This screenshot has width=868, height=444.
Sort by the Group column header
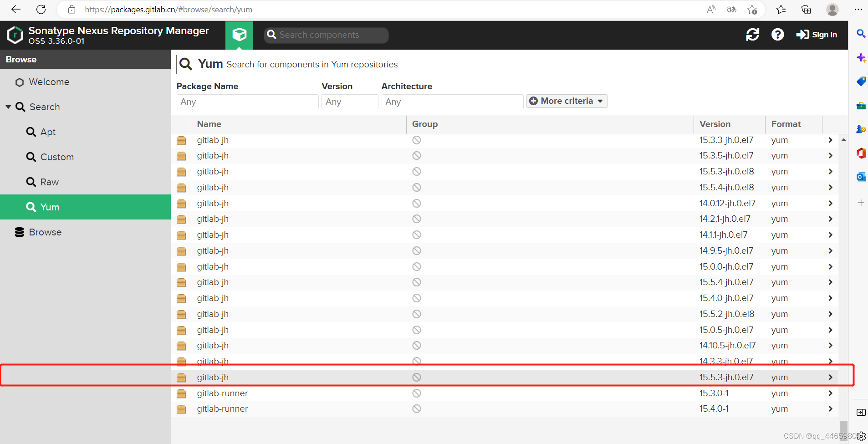coord(550,124)
